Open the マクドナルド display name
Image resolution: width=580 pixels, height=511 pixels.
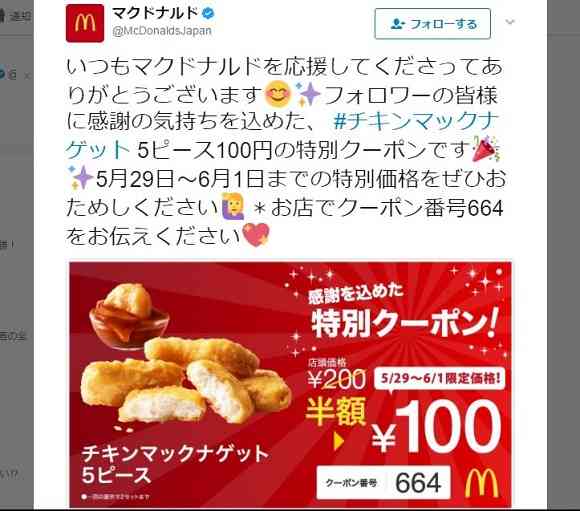click(155, 14)
